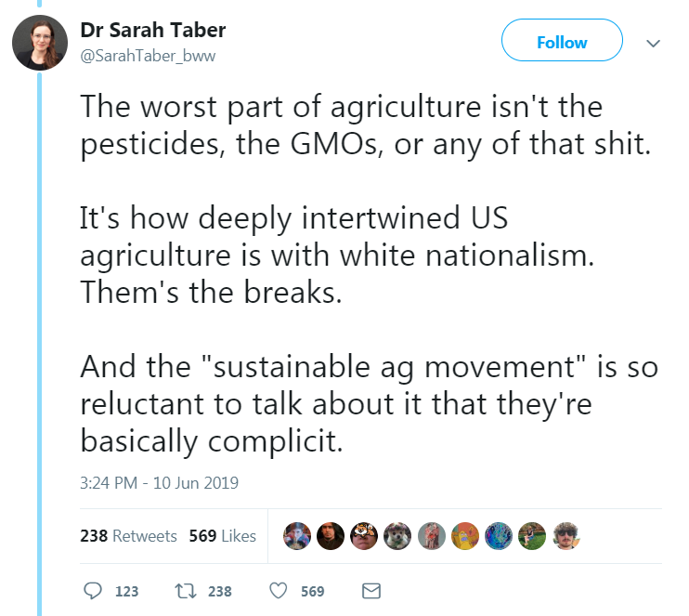Open the green grass photo avatar profile
The width and height of the screenshot is (689, 616).
click(x=532, y=536)
